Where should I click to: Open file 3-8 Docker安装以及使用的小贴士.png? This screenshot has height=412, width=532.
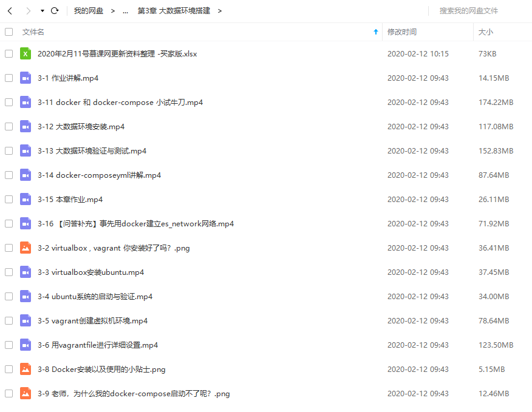[x=101, y=370]
